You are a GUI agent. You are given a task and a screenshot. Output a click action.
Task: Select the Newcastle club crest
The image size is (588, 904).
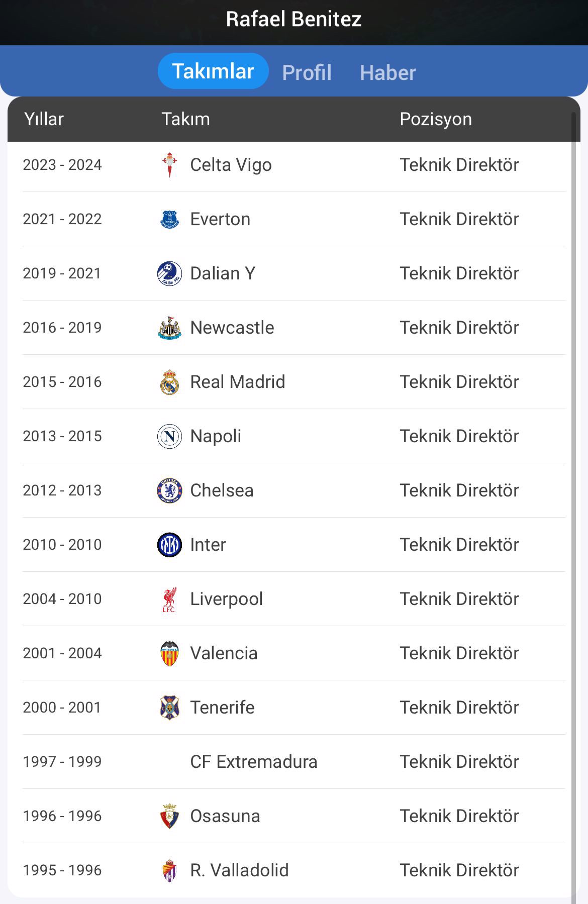click(x=169, y=328)
